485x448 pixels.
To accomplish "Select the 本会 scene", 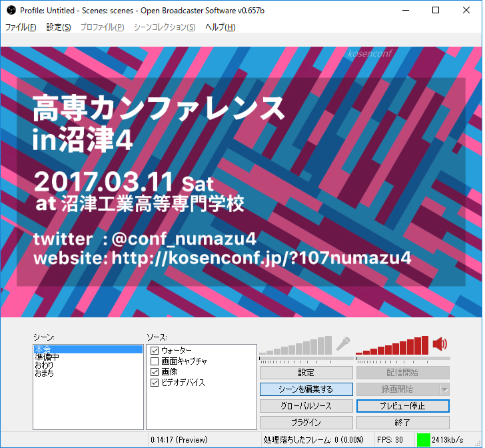I will pyautogui.click(x=88, y=349).
